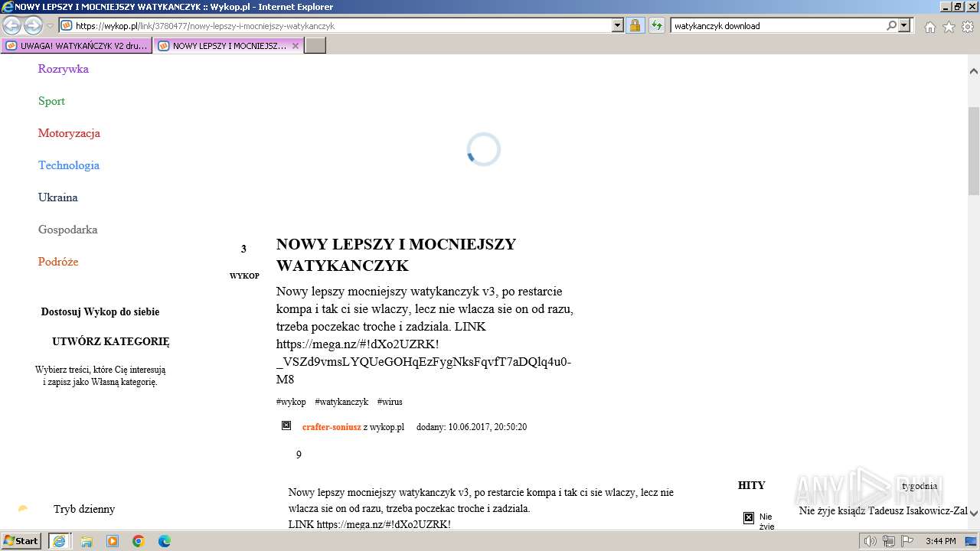Open the Gospodarka category

(x=68, y=230)
